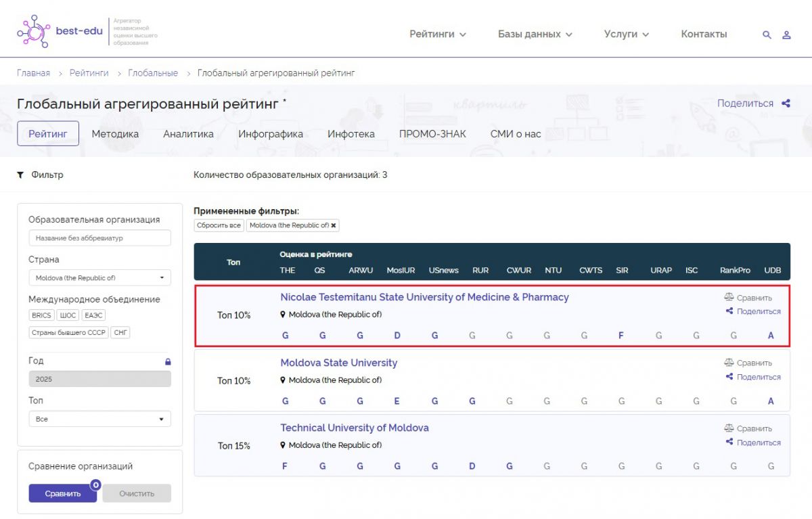The height and width of the screenshot is (519, 812).
Task: Remove the Moldova filter tag via x
Action: click(333, 225)
